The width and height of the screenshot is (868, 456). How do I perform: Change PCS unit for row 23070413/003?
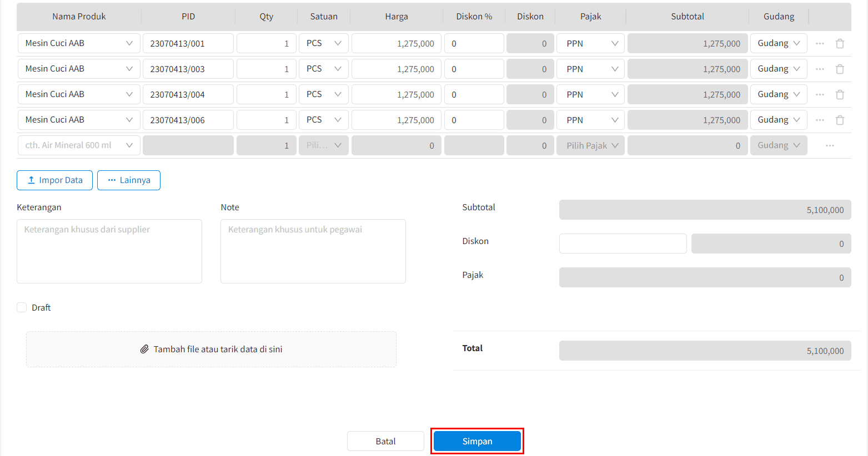pos(324,69)
